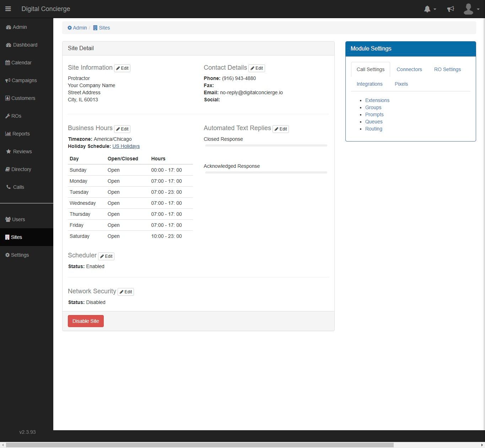Select the Pixels tab
This screenshot has width=485, height=448.
pos(401,84)
